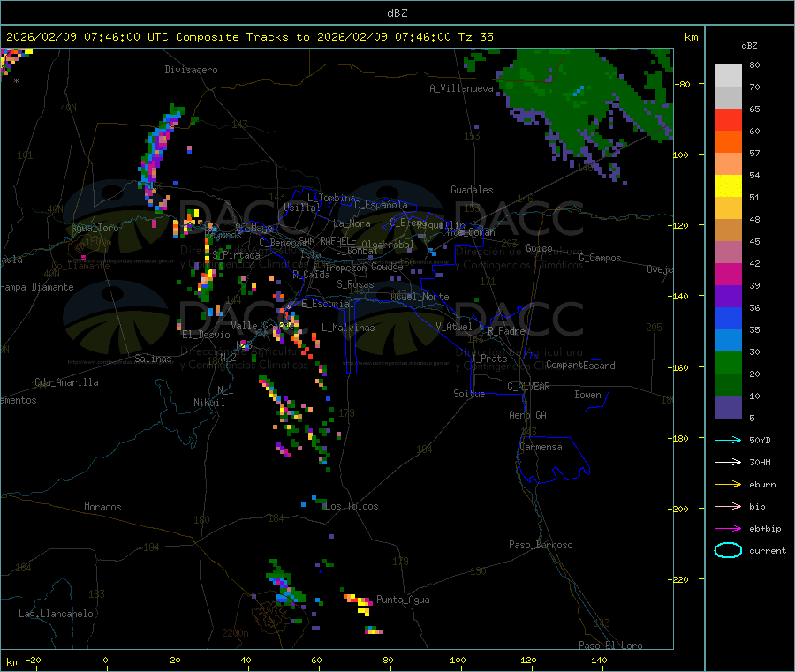Viewport: 795px width, 672px height.
Task: Click the 'G_ALVEAR' map label
Action: coord(528,387)
